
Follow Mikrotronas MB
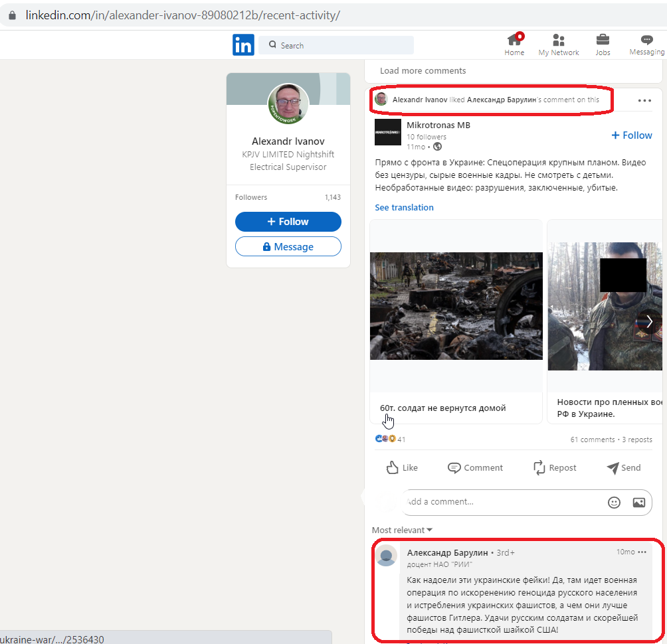point(632,135)
